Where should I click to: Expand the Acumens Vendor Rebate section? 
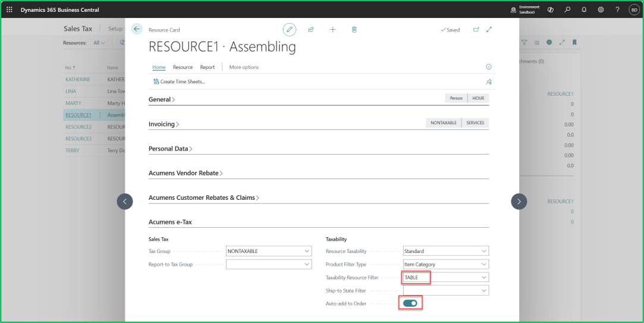[x=186, y=173]
